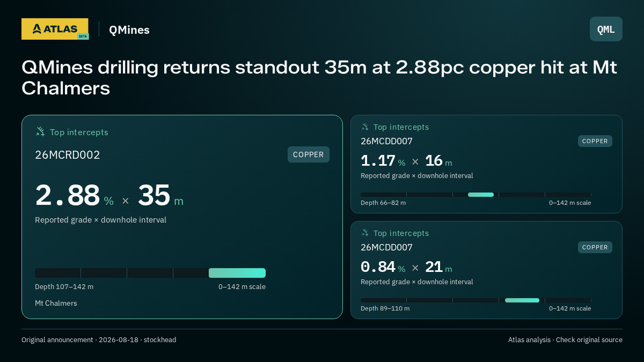Click the hole ID 26MCRD002

[68, 155]
